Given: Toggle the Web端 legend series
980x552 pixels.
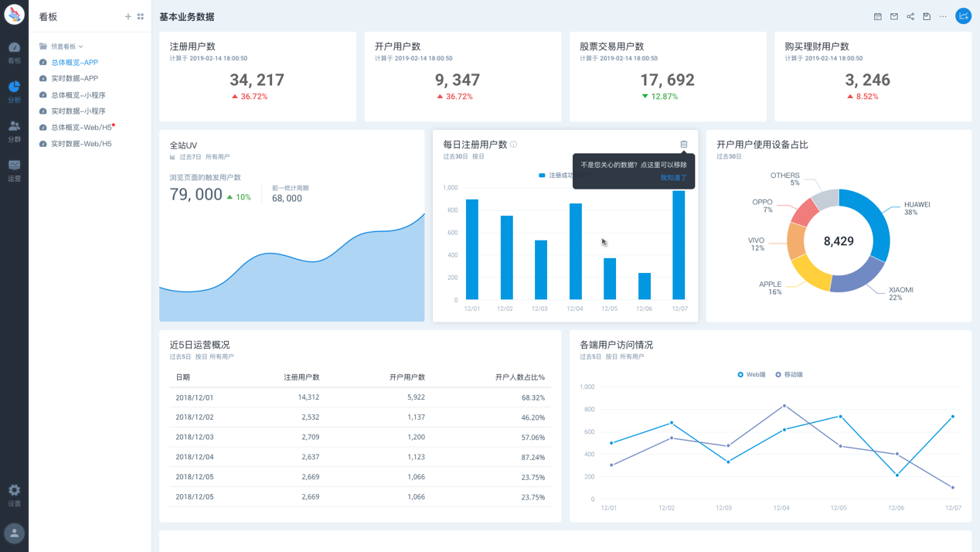Looking at the screenshot, I should [x=751, y=374].
